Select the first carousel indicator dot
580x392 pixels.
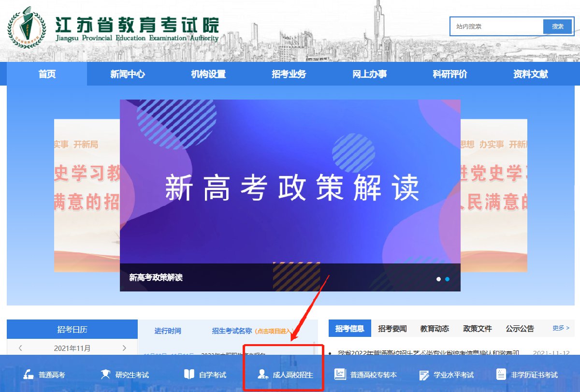(x=438, y=279)
